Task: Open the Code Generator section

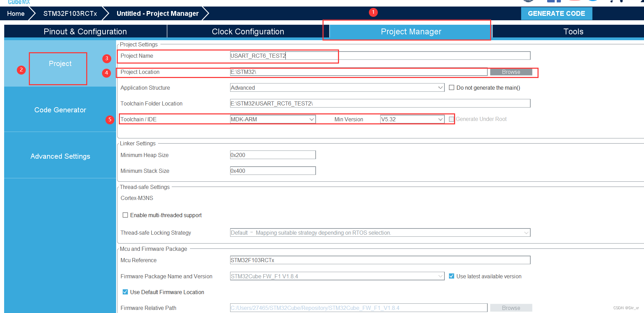Action: pyautogui.click(x=60, y=110)
